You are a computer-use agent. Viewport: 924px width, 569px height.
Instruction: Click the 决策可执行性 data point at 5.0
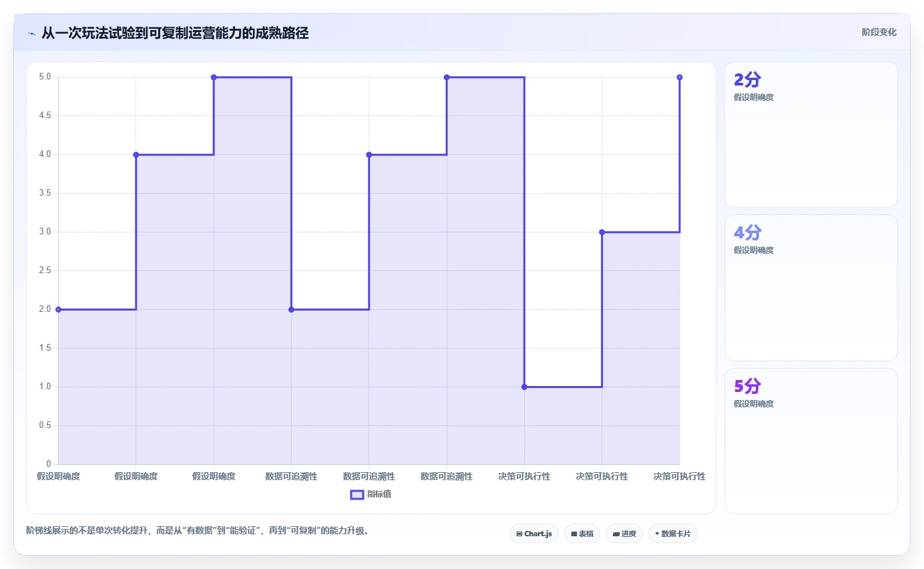[680, 77]
